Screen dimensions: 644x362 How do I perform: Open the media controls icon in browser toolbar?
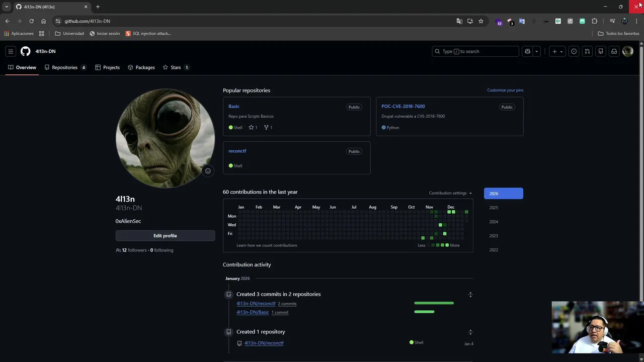[x=612, y=21]
